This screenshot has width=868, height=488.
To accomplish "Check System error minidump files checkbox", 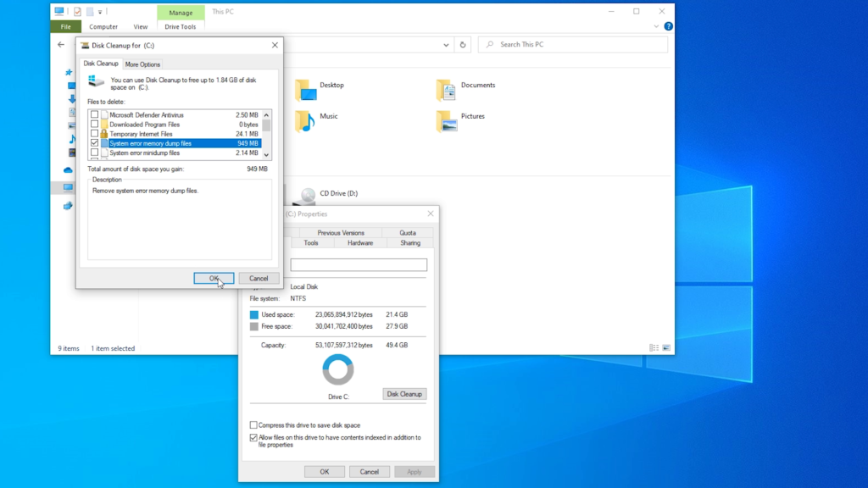I will pyautogui.click(x=95, y=152).
